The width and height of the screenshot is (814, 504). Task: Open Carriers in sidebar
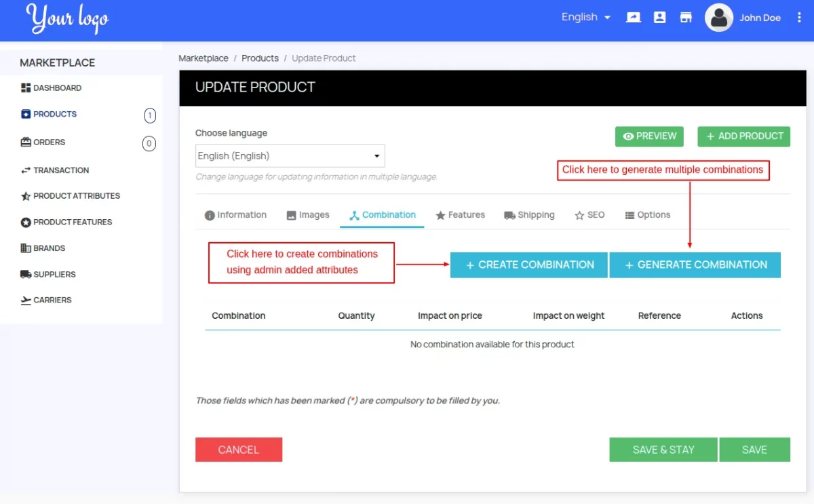[52, 300]
